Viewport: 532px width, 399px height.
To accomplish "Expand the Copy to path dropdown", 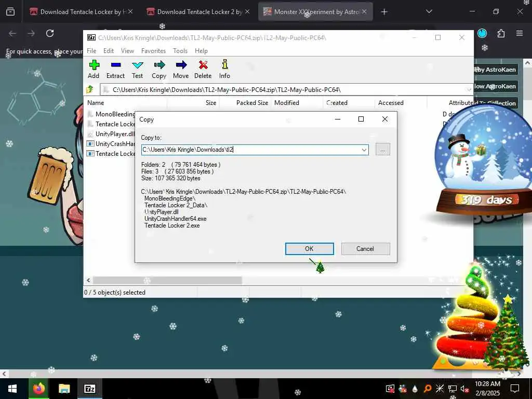I will pyautogui.click(x=364, y=150).
